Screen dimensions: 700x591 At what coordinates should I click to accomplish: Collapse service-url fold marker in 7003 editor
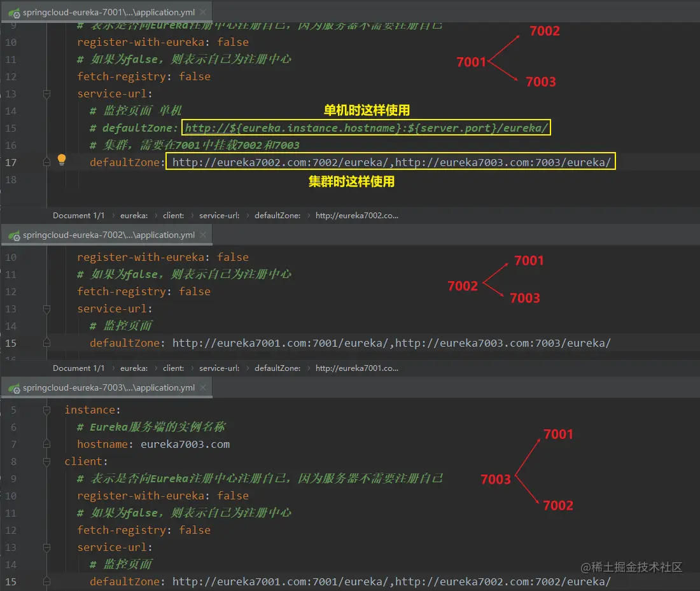(x=46, y=547)
